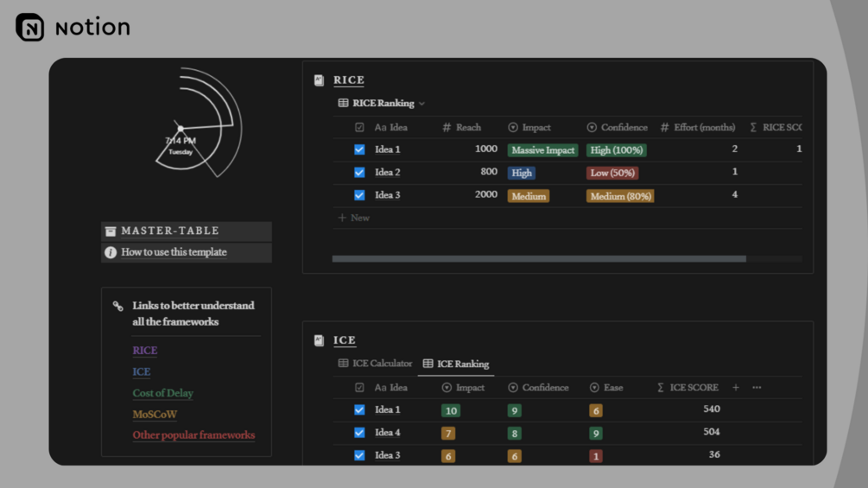Follow the ICE framework link
The height and width of the screenshot is (488, 868).
[x=141, y=371]
